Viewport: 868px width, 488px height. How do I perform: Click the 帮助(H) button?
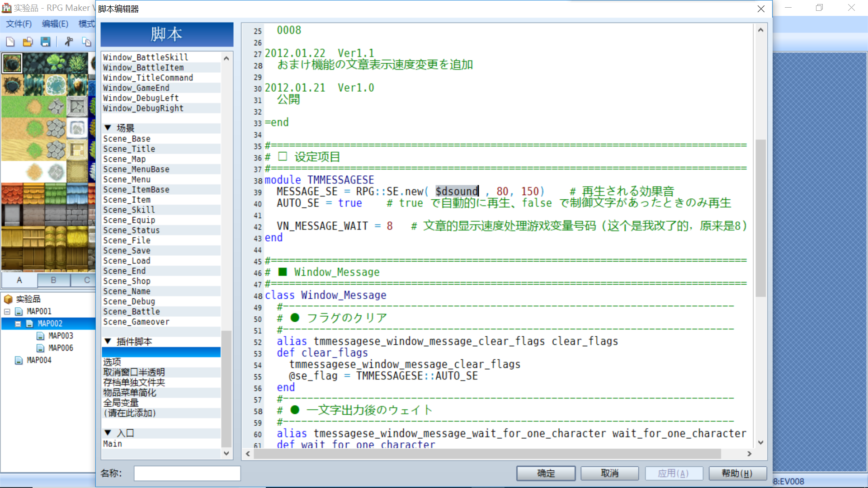click(x=737, y=473)
